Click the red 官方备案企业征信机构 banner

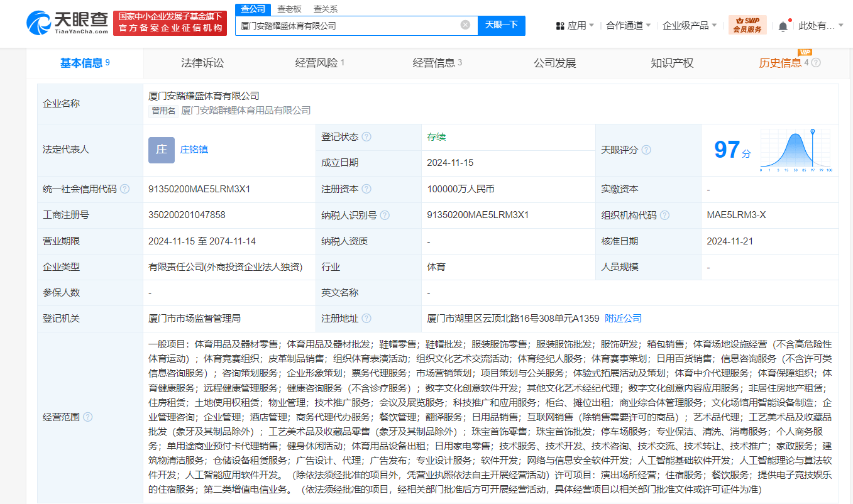170,23
